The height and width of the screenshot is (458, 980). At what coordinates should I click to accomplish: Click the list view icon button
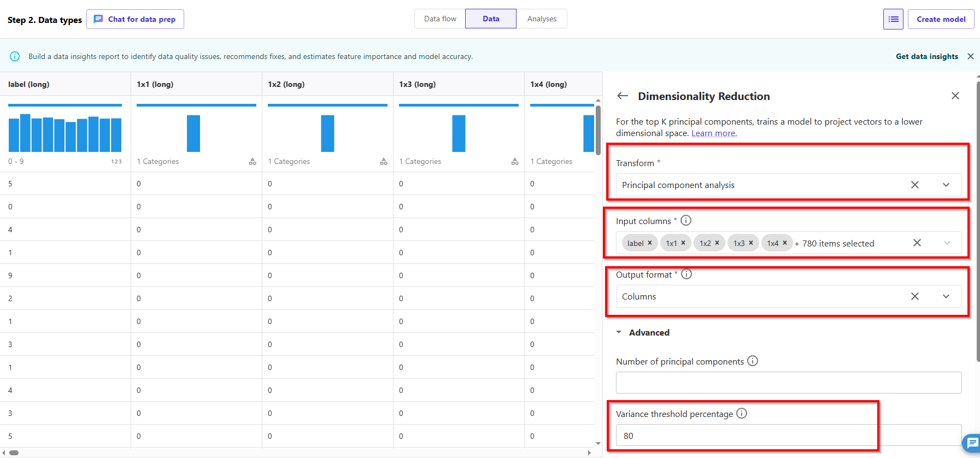(893, 19)
